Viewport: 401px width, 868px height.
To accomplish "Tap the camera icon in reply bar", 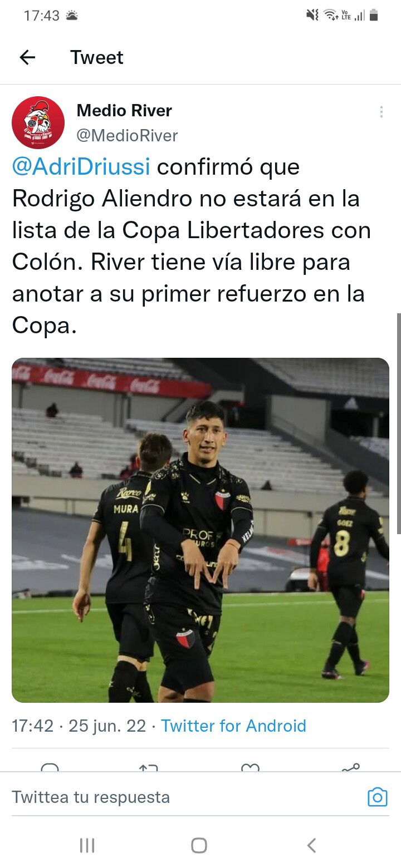I will coord(377,797).
